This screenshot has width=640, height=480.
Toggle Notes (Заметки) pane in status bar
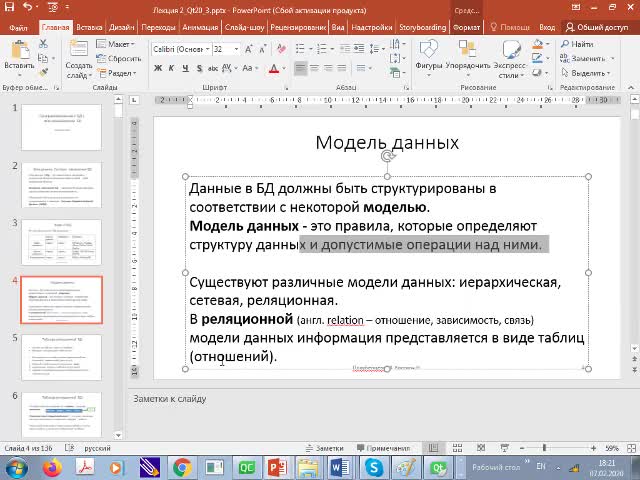tap(325, 448)
